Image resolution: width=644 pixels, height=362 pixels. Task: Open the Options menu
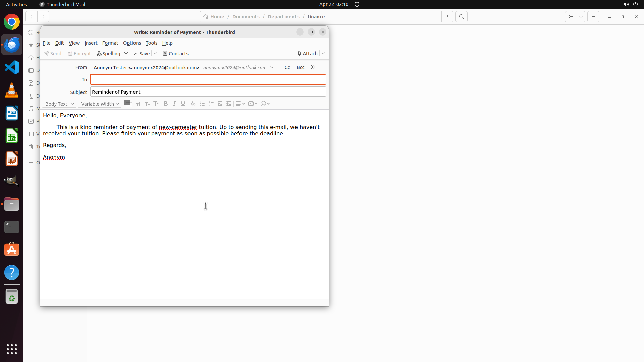[132, 43]
